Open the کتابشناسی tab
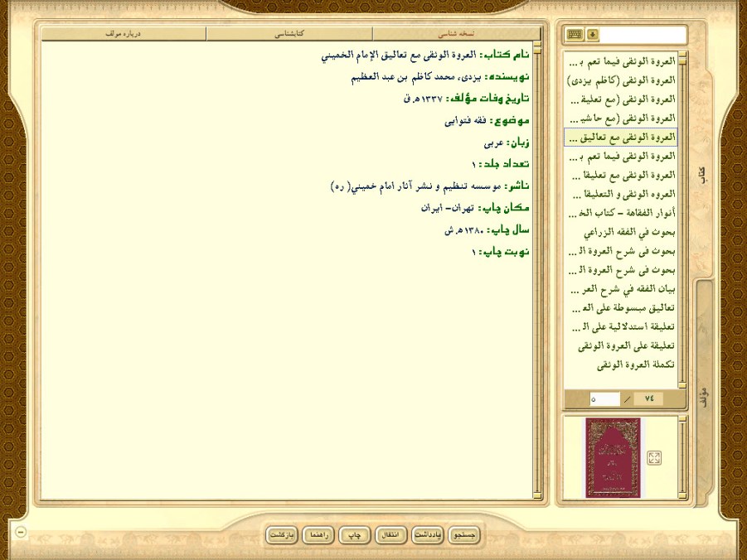 tap(289, 34)
